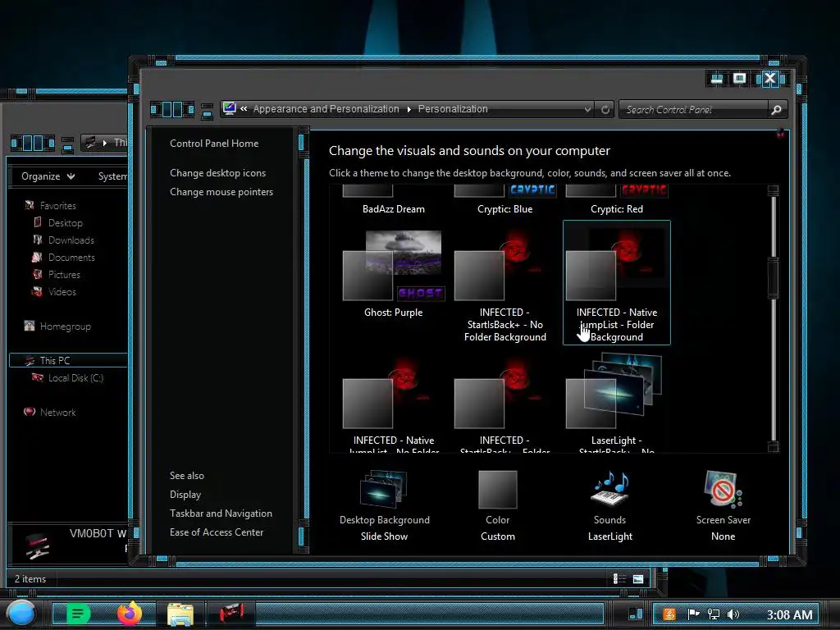The width and height of the screenshot is (840, 630).
Task: Click the help icon in Personalization window
Action: [x=781, y=134]
